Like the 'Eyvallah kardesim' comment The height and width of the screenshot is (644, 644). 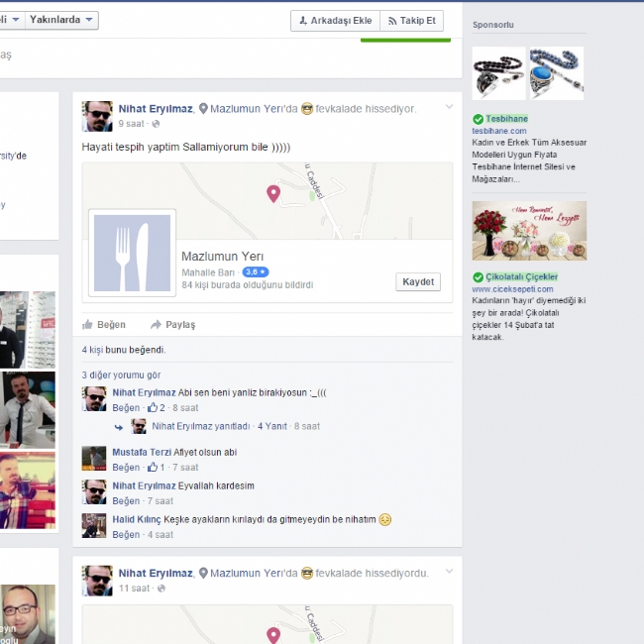pos(126,501)
